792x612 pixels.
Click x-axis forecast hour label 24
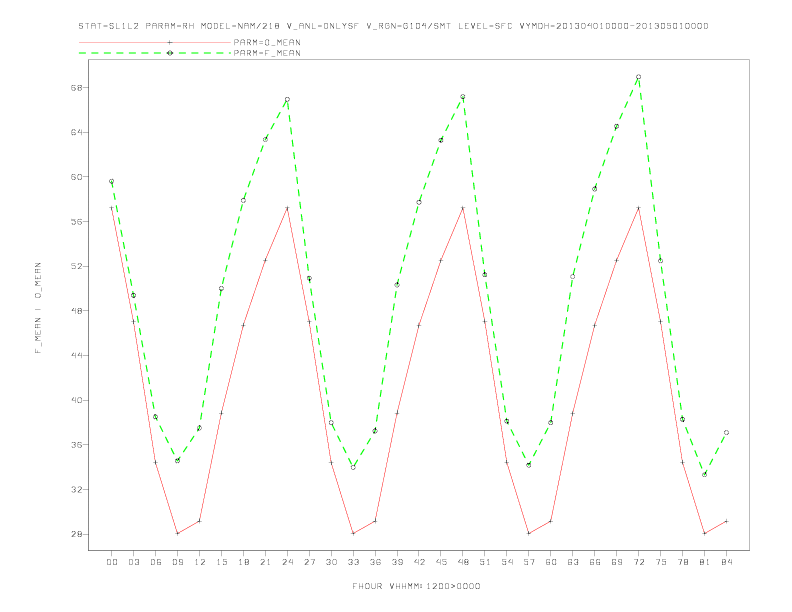(287, 562)
